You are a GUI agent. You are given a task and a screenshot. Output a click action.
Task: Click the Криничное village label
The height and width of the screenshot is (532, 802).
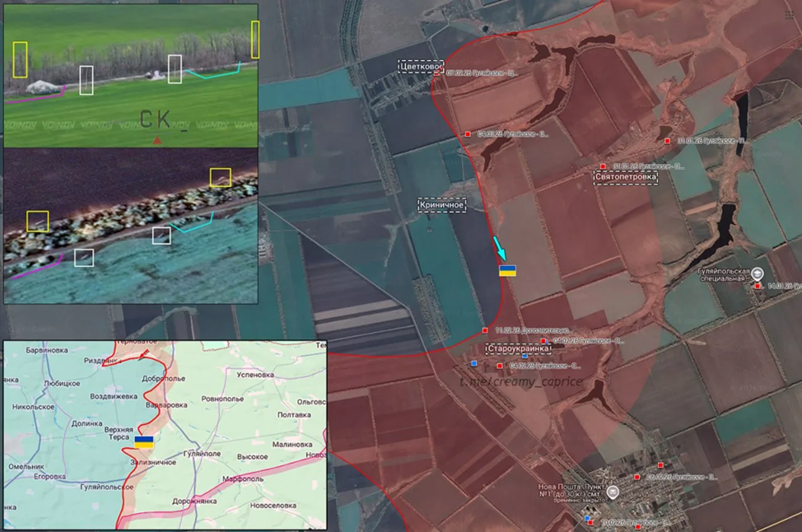442,205
